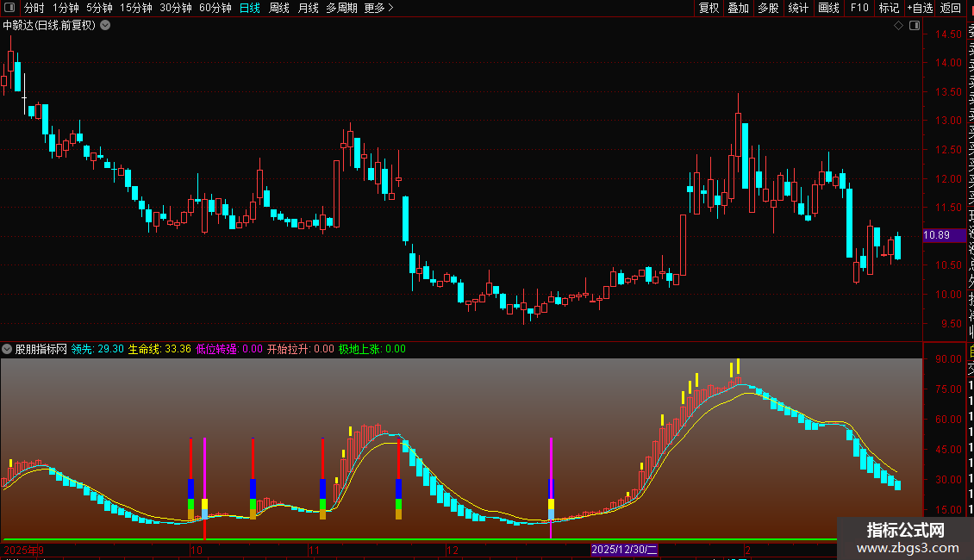Activate the 画线 drawing tool
Screen dimensions: 974x560
click(828, 8)
